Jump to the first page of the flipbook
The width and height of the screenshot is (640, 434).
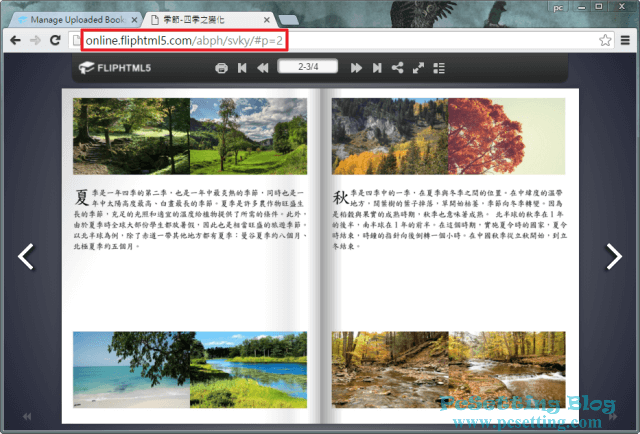click(x=242, y=68)
